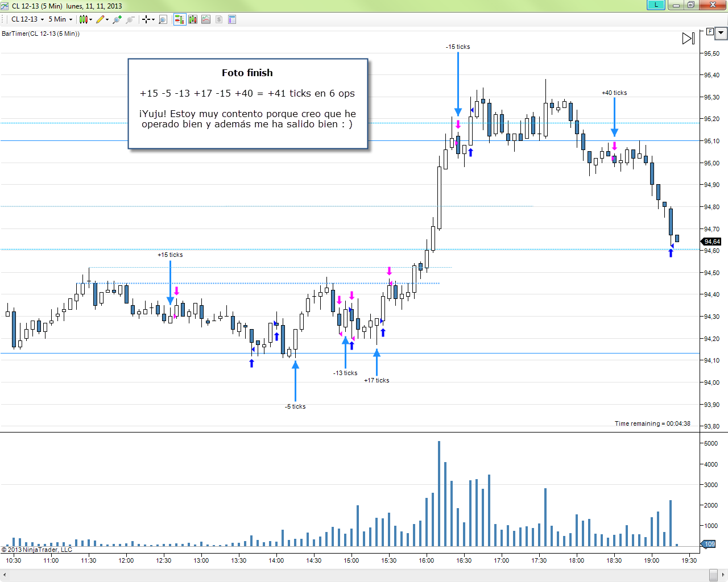The image size is (728, 582).
Task: Select the crosshair cursor tool
Action: (x=146, y=19)
